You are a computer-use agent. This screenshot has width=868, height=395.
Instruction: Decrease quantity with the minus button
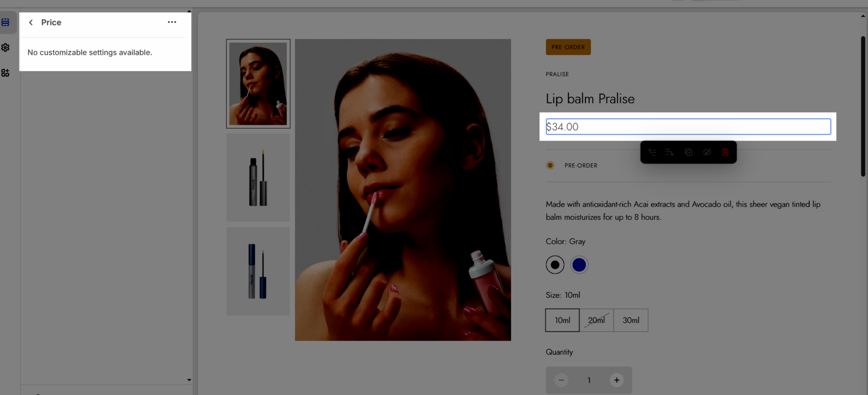click(561, 380)
